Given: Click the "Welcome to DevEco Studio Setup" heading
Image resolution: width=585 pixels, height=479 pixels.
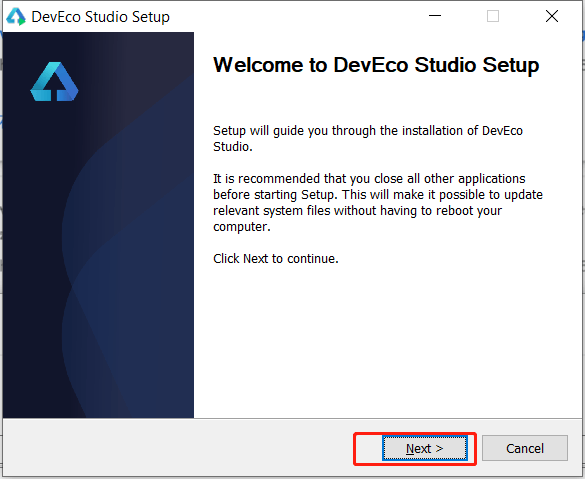Looking at the screenshot, I should click(x=376, y=65).
